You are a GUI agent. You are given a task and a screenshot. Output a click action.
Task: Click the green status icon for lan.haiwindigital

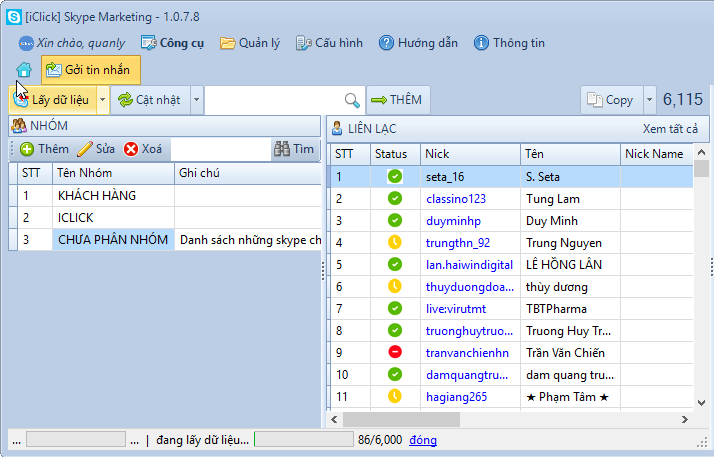pos(395,264)
